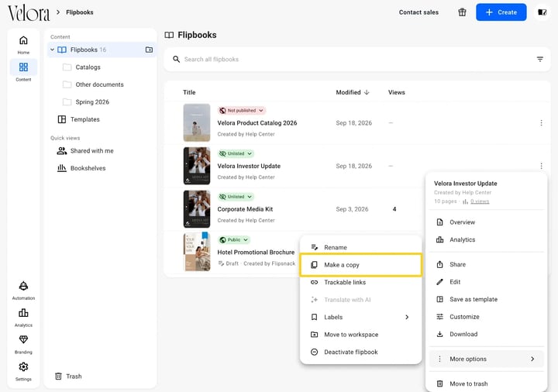Choose Edit in the flipbook menu
The height and width of the screenshot is (392, 558).
pyautogui.click(x=487, y=282)
